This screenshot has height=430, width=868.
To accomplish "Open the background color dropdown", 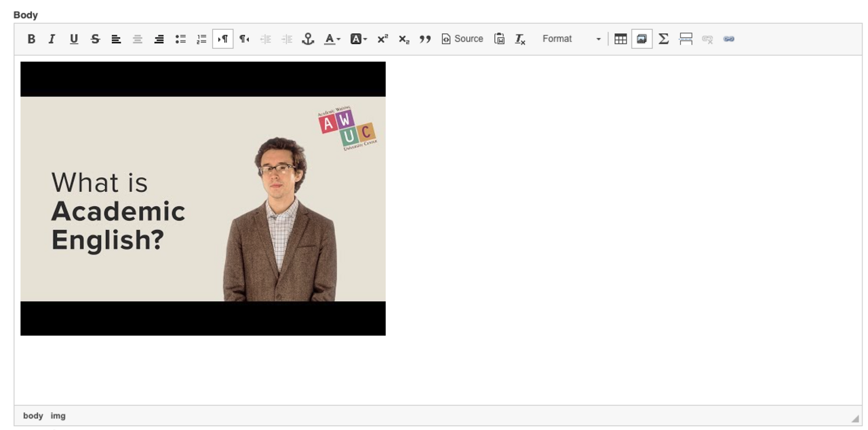I will 358,39.
